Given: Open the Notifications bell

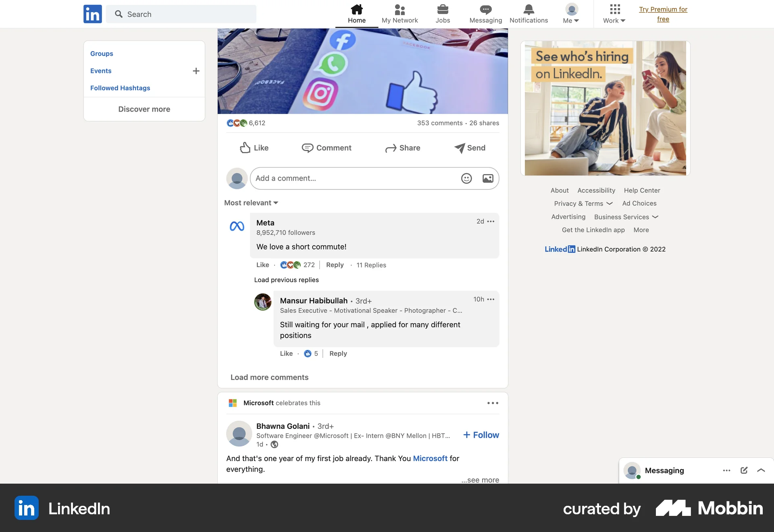Looking at the screenshot, I should [528, 14].
